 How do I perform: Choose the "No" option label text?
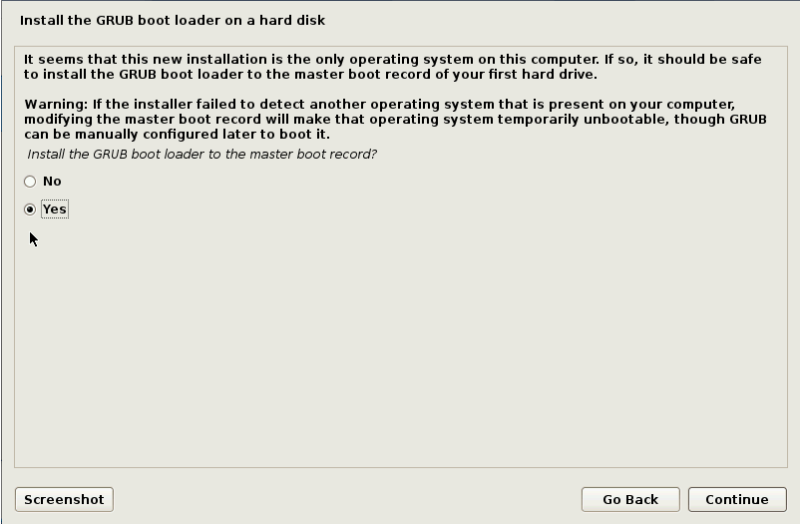[52, 181]
